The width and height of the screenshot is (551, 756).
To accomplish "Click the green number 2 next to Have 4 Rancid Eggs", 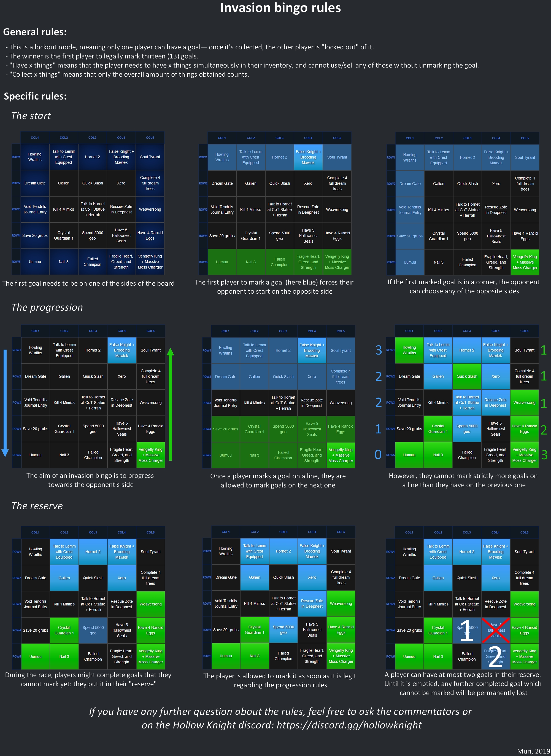I will [x=544, y=429].
